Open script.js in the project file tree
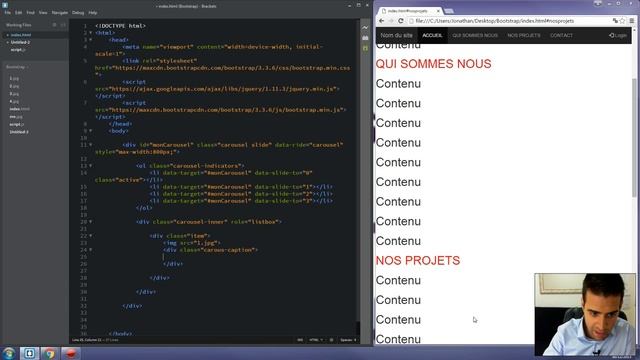This screenshot has width=640, height=360. 17,124
